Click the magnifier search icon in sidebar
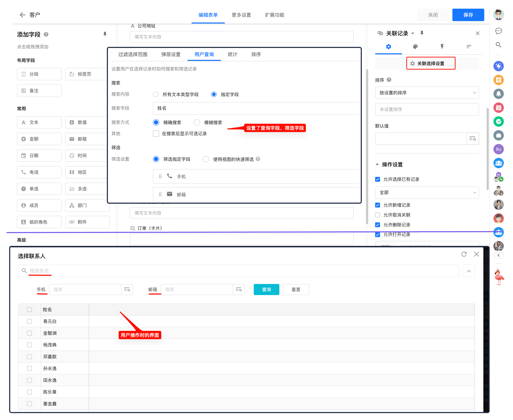The height and width of the screenshot is (420, 513). click(x=498, y=45)
